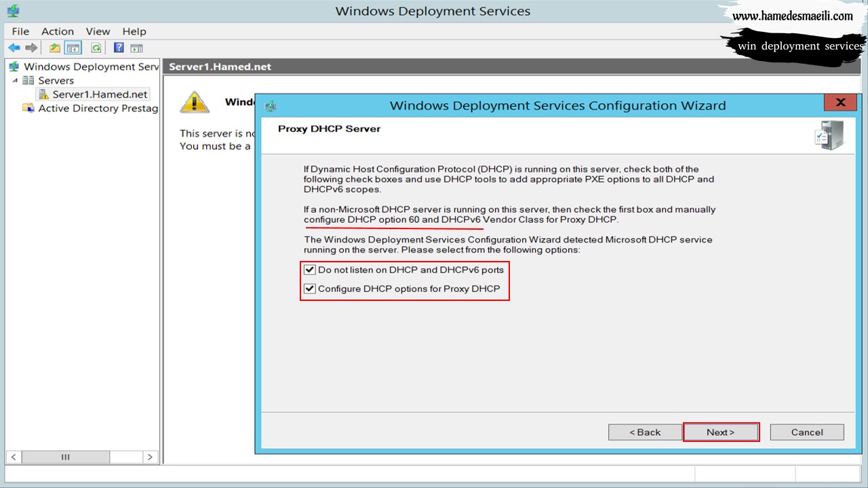Viewport: 868px width, 488px height.
Task: Click the Active Directory Prestaged folder icon
Action: coord(28,108)
